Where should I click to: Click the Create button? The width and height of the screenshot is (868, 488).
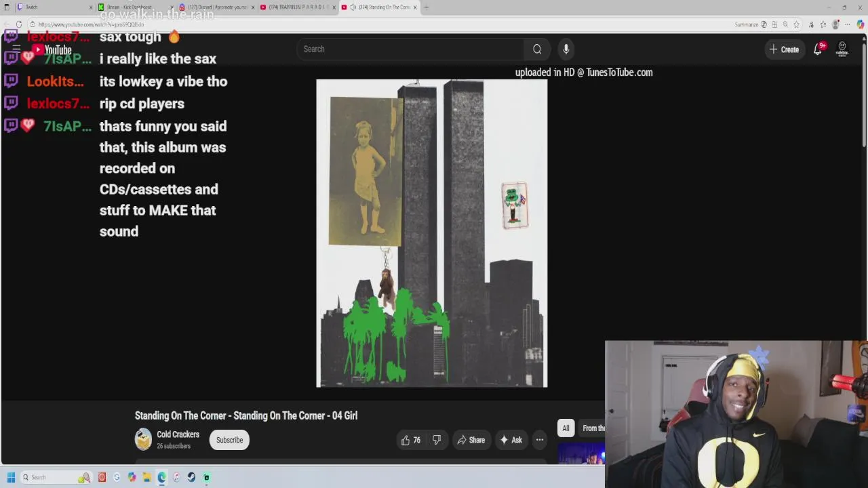click(784, 49)
